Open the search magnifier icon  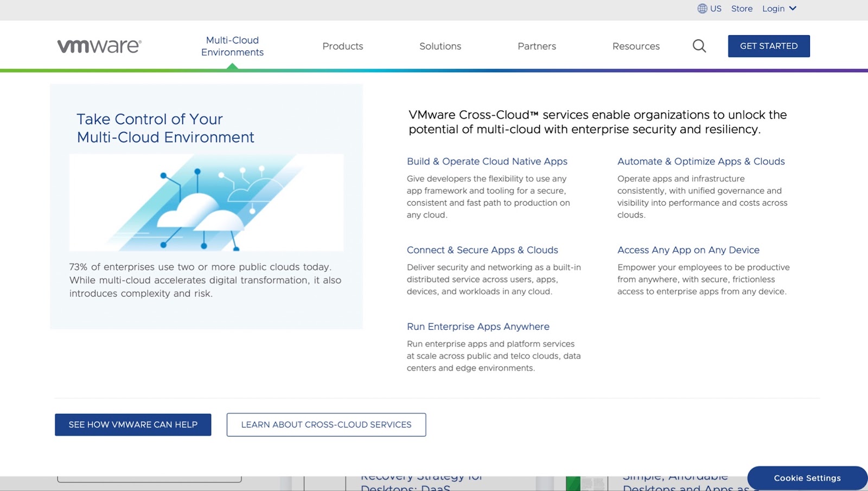(699, 46)
